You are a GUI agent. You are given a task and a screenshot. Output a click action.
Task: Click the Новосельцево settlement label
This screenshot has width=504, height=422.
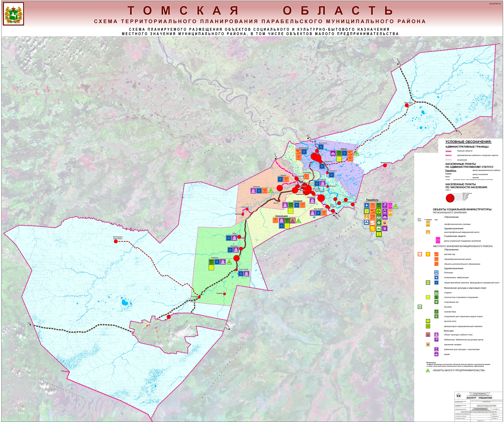tap(282, 216)
